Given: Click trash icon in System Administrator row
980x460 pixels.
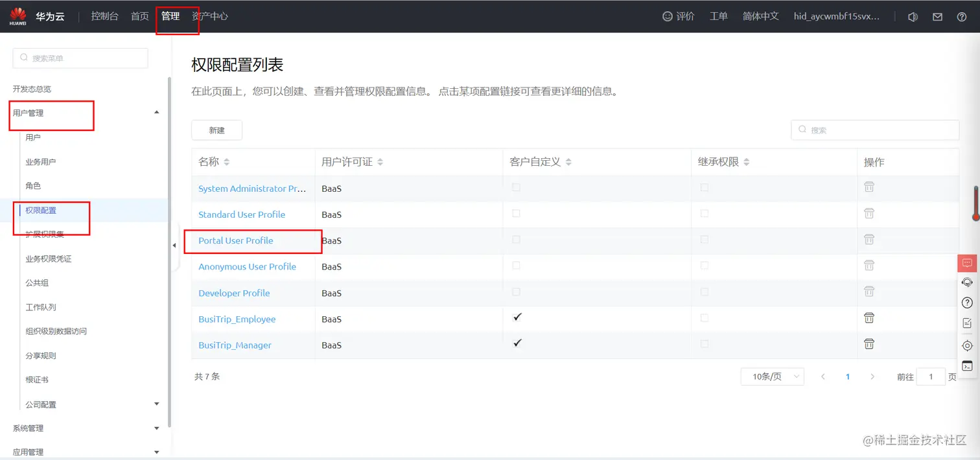Looking at the screenshot, I should click(x=869, y=187).
